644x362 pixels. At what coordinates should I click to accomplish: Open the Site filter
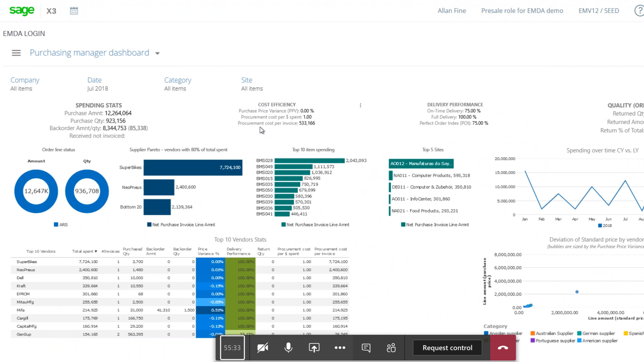[247, 80]
